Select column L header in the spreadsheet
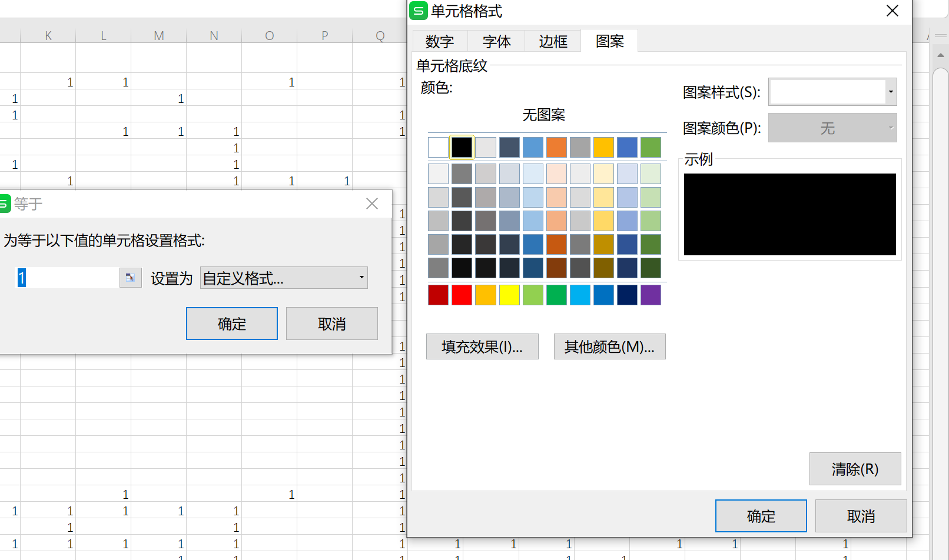 click(104, 36)
